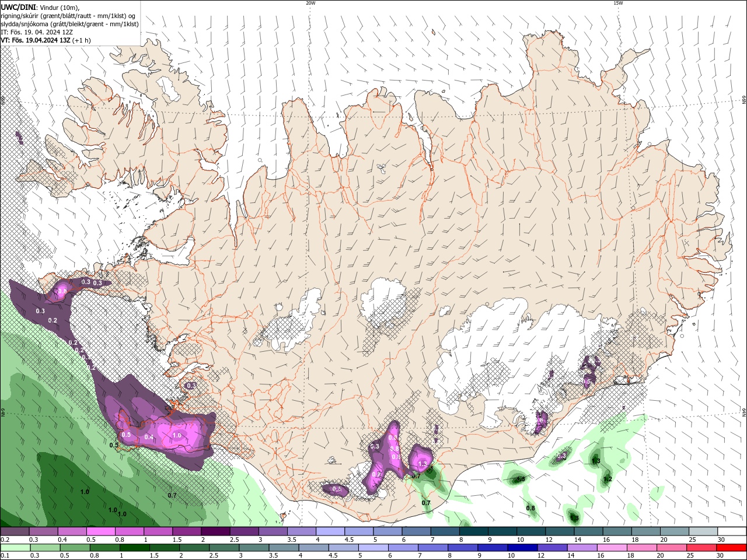Pick the dark green rain swatch between 1 and 1.5

click(135, 548)
